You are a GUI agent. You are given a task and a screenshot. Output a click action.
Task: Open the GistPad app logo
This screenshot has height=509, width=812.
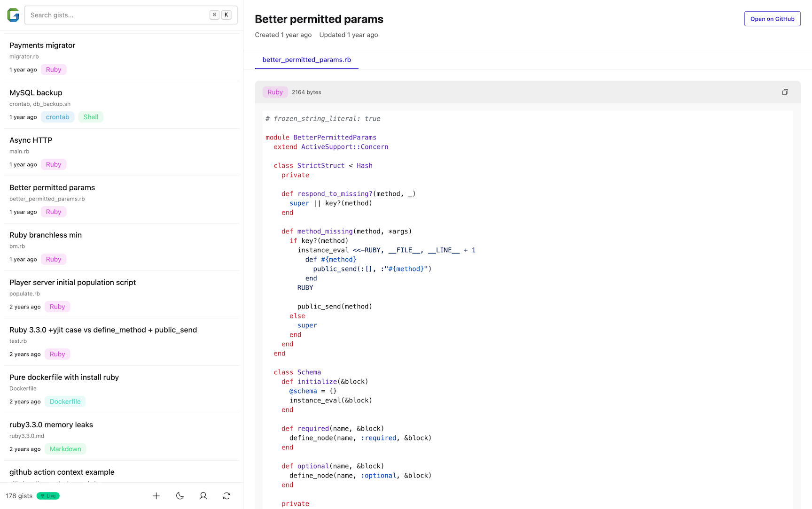click(x=13, y=15)
